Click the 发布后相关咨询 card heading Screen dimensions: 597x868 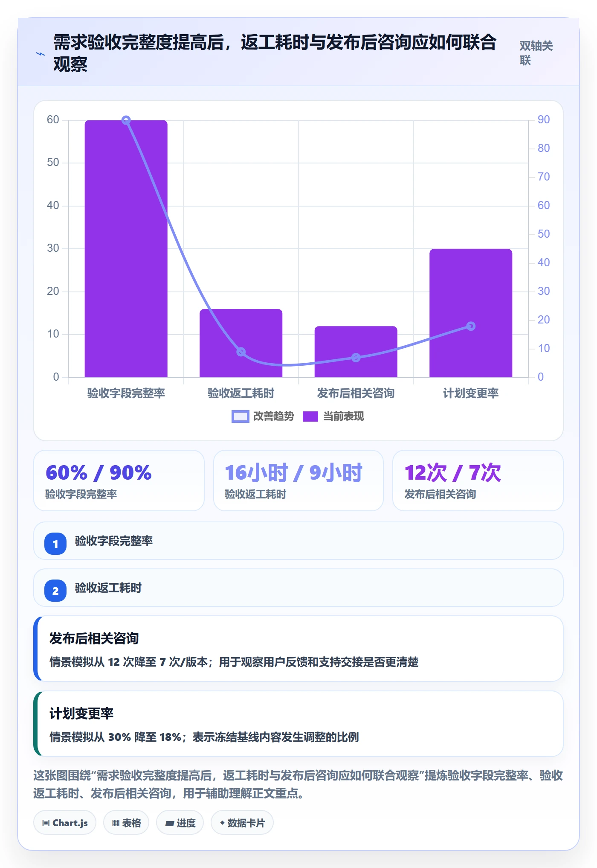(94, 638)
